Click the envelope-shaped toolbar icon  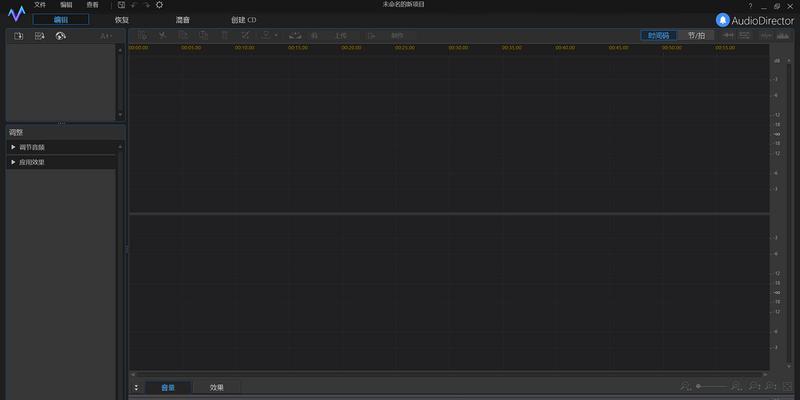click(295, 35)
